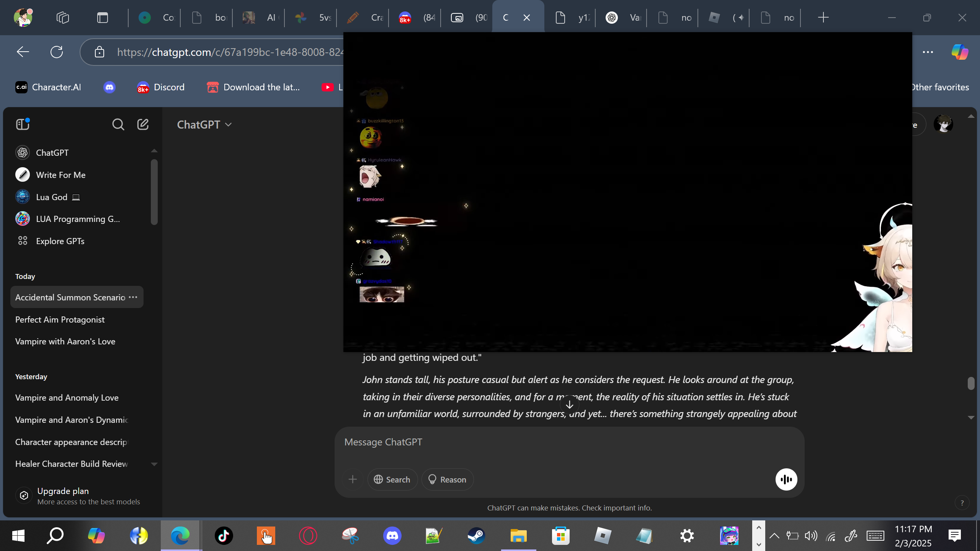Launch TikTok from the taskbar
Screen dimensions: 980x551
coord(224,536)
